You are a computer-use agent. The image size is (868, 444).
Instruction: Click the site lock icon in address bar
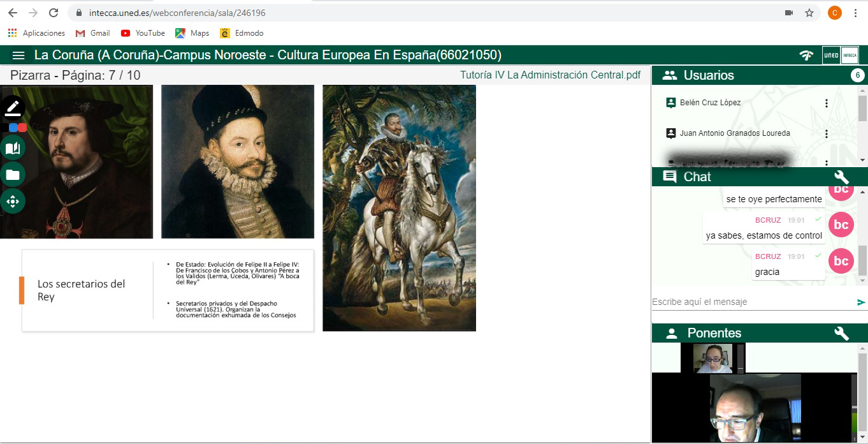[x=79, y=13]
